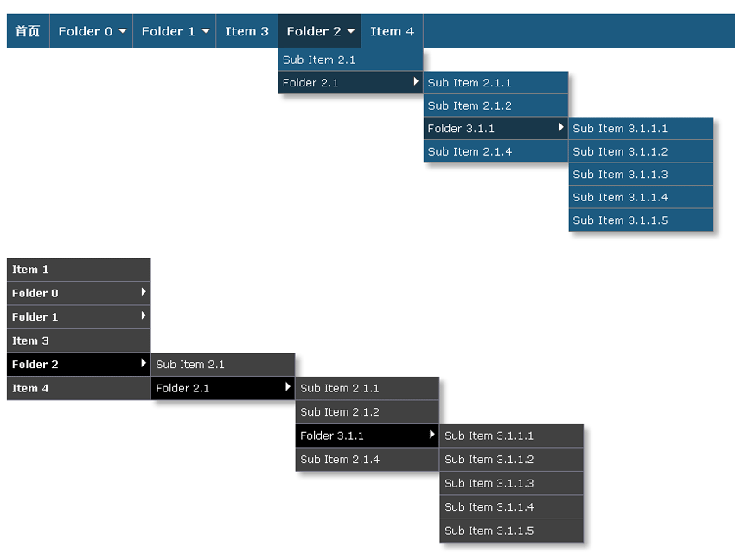735x560 pixels.
Task: Open Folder 0 dropdown arrow in blue bar
Action: click(123, 32)
